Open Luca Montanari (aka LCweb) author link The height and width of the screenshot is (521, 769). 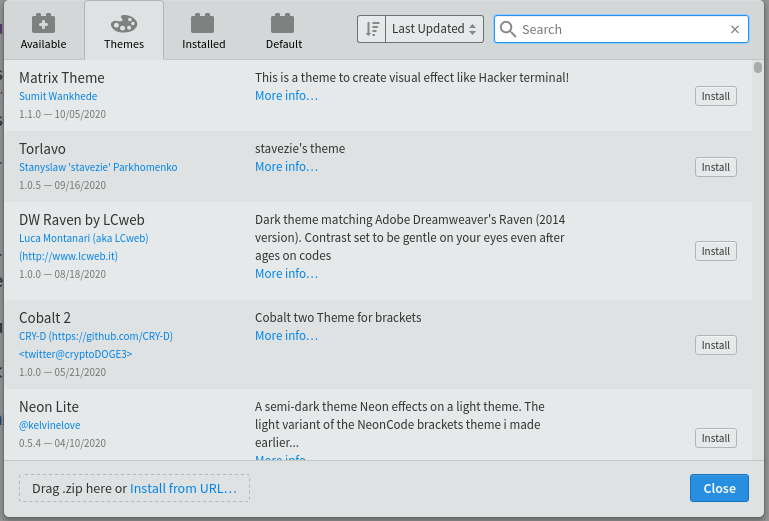click(84, 247)
